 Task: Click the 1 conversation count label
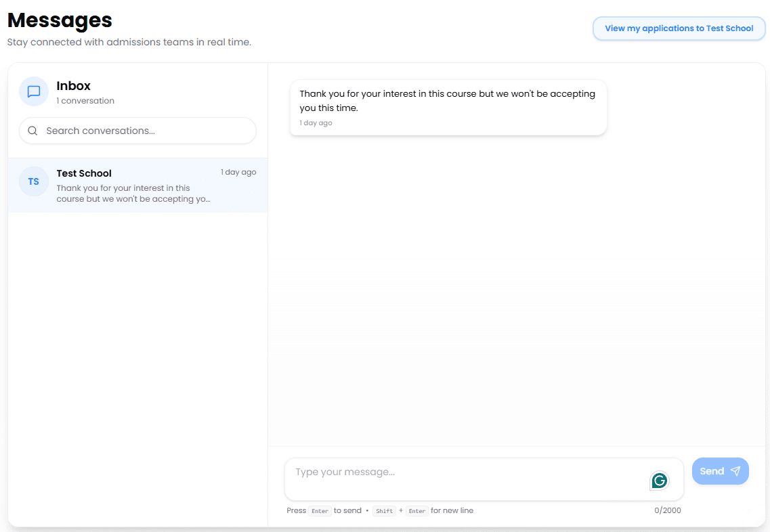pos(85,101)
